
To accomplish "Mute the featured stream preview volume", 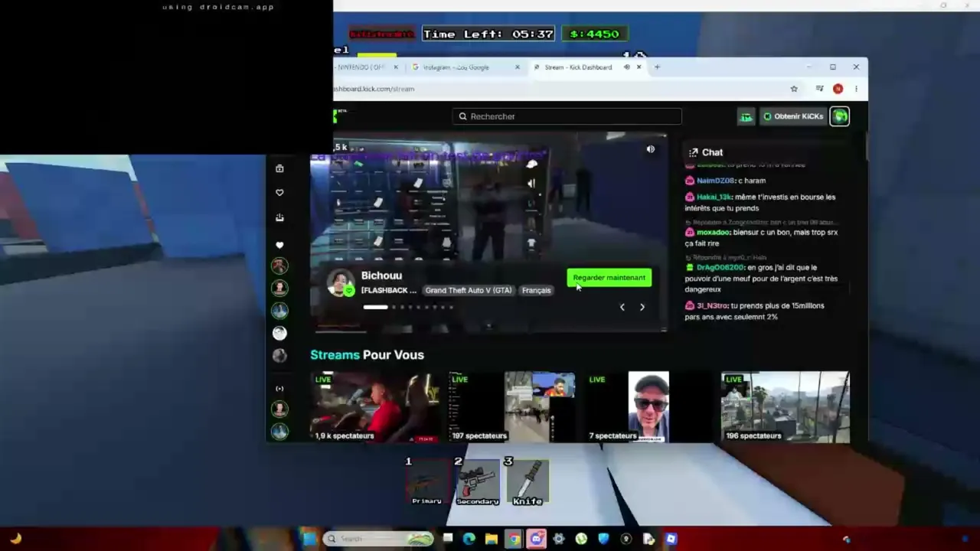I will coord(650,150).
